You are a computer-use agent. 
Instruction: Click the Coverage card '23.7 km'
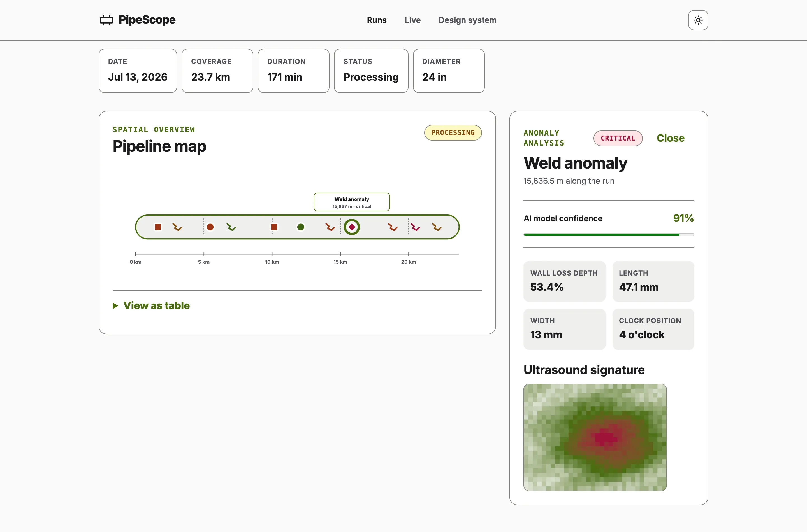click(x=217, y=71)
